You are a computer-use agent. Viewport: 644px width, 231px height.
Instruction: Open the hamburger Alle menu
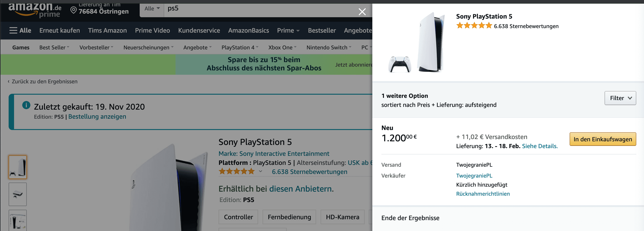click(20, 31)
